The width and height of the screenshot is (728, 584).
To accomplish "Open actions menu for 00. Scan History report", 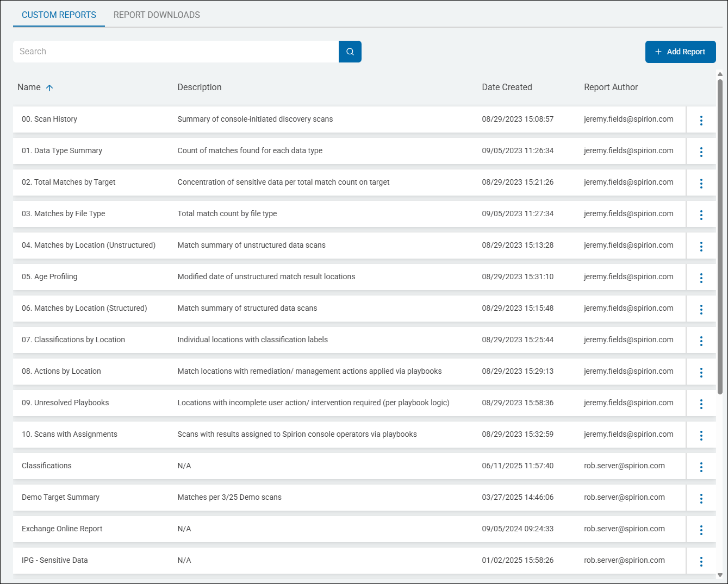I will click(701, 119).
